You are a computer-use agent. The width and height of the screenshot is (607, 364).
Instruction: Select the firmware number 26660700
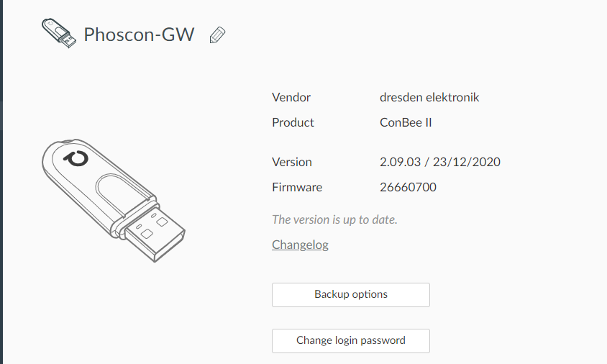click(408, 187)
